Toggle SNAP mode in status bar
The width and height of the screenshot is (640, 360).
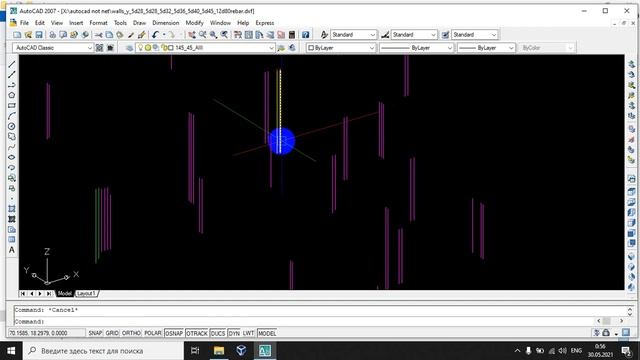(95, 333)
